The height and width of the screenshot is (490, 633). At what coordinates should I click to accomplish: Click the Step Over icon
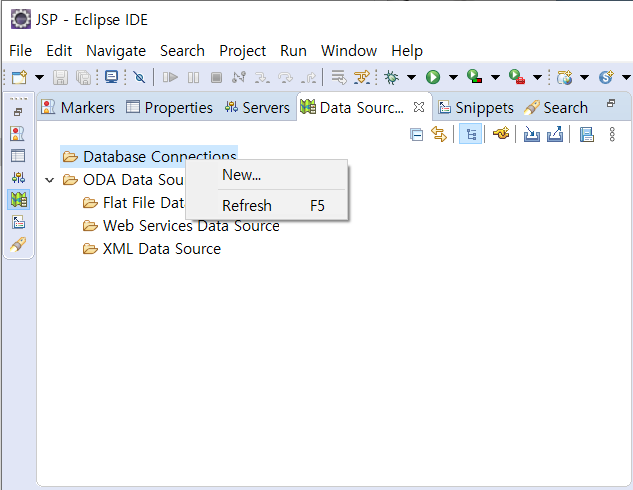click(285, 77)
